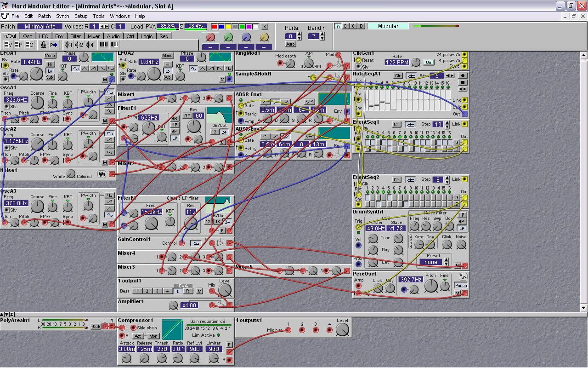
Task: Open the Synth menu
Action: tap(62, 16)
